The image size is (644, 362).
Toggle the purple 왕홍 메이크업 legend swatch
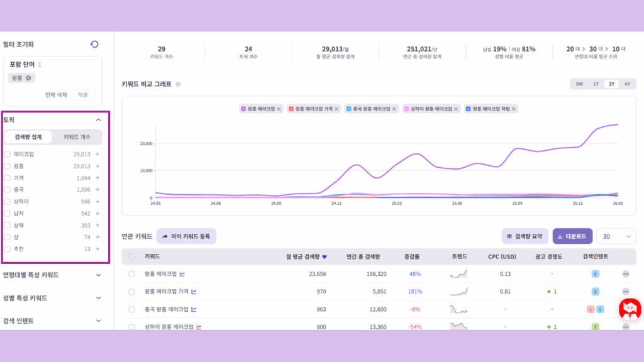(x=243, y=109)
